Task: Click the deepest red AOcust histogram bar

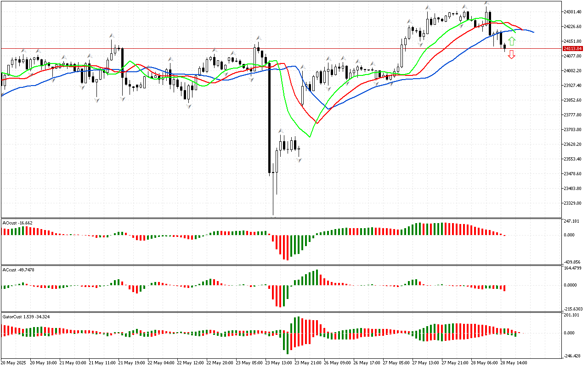Action: (286, 247)
